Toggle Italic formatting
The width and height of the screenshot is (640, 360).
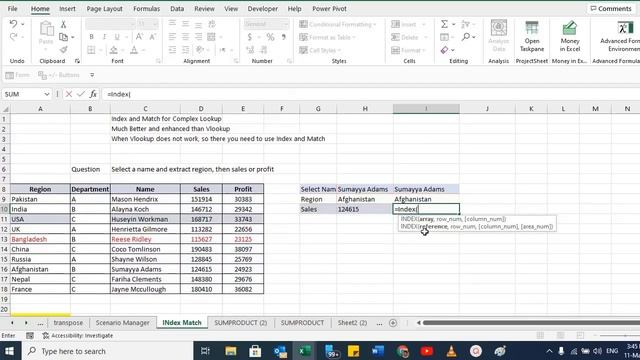[104, 37]
